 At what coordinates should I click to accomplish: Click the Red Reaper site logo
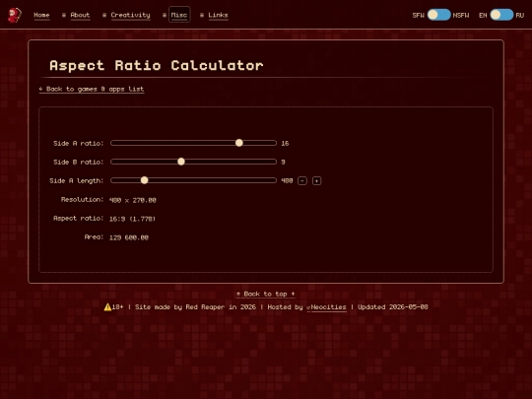(14, 15)
